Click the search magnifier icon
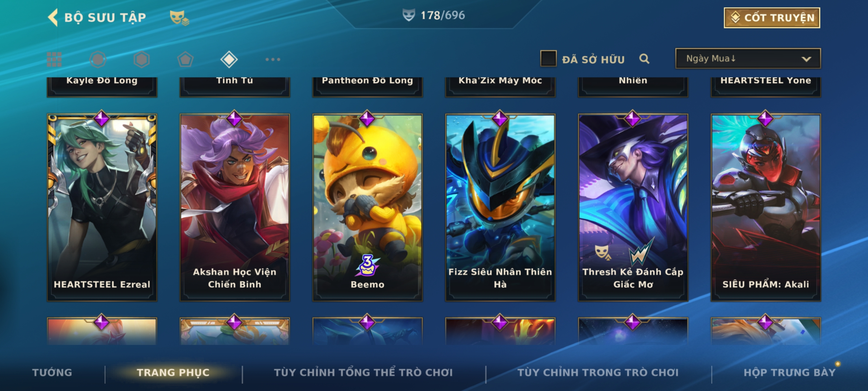 click(x=644, y=59)
